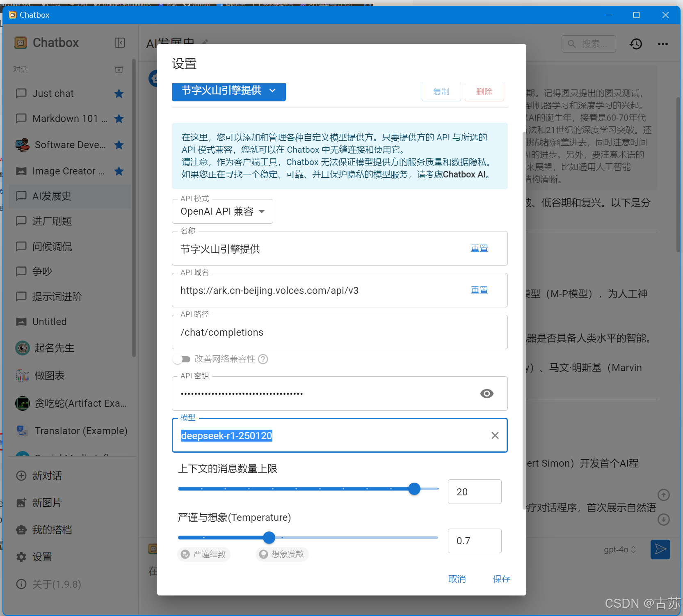Click the Temperature slider handle

[269, 537]
